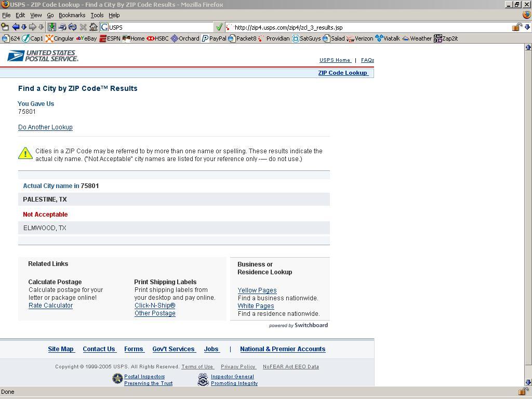Open the Site Map footer link
Viewport: 532px width, 399px height.
(61, 349)
